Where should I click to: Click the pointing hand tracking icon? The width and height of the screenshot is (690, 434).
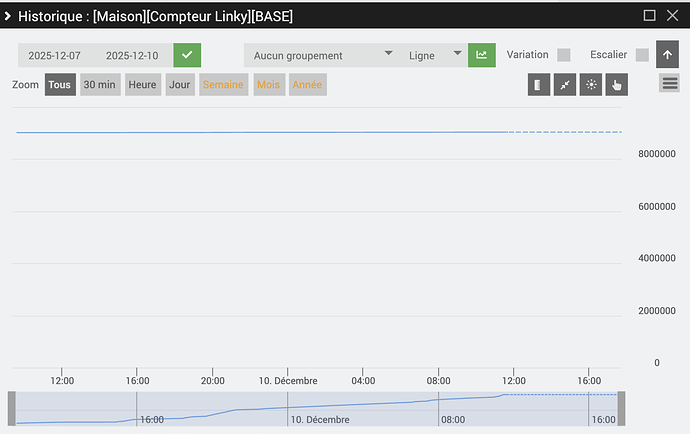coord(617,85)
